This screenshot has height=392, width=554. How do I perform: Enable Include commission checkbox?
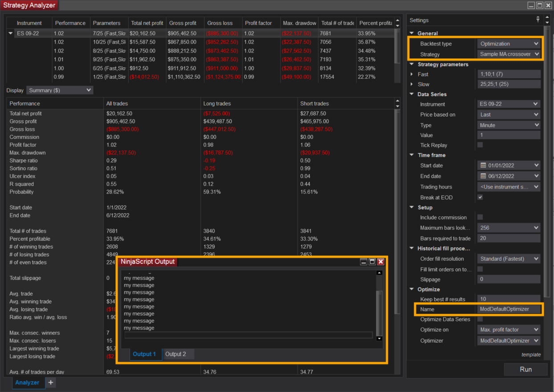[x=480, y=217]
